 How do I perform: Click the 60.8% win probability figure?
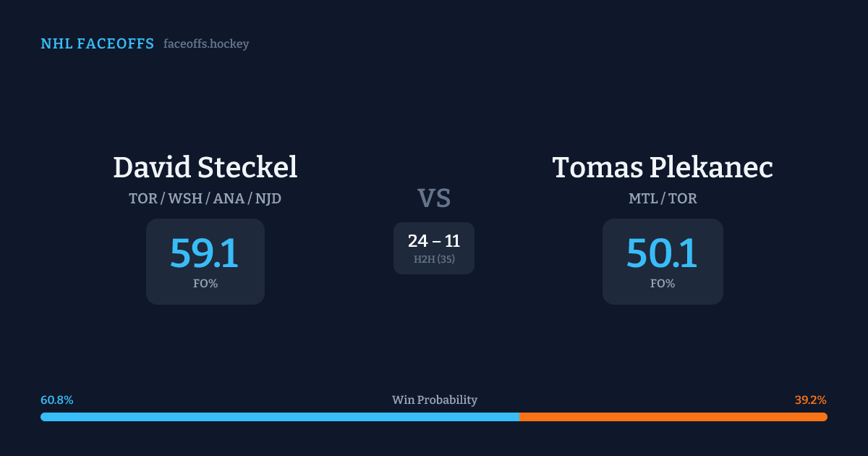click(x=57, y=400)
